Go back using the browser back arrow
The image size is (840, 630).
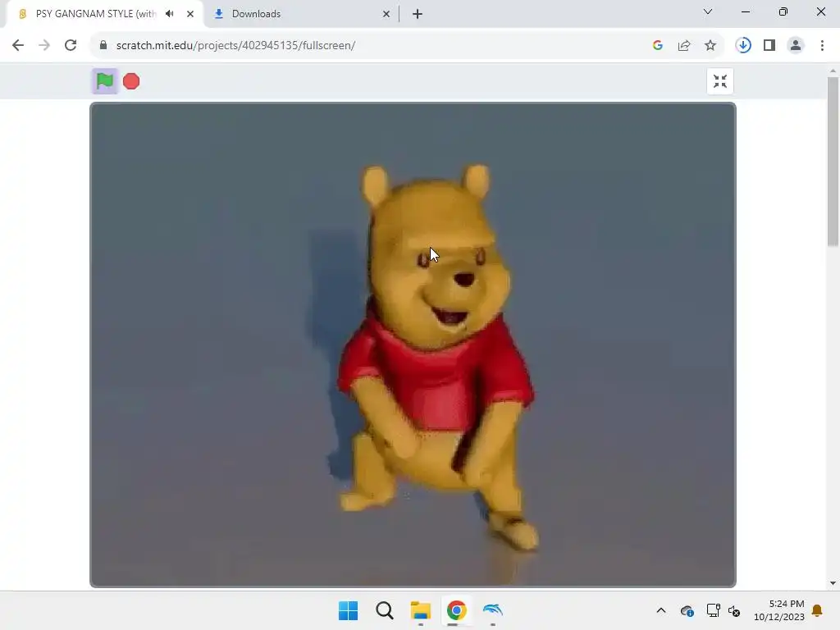18,46
